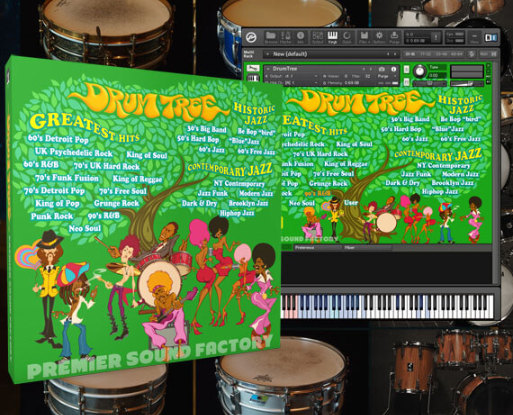
Task: Toggle the Keyboard panel icon
Action: click(x=332, y=37)
